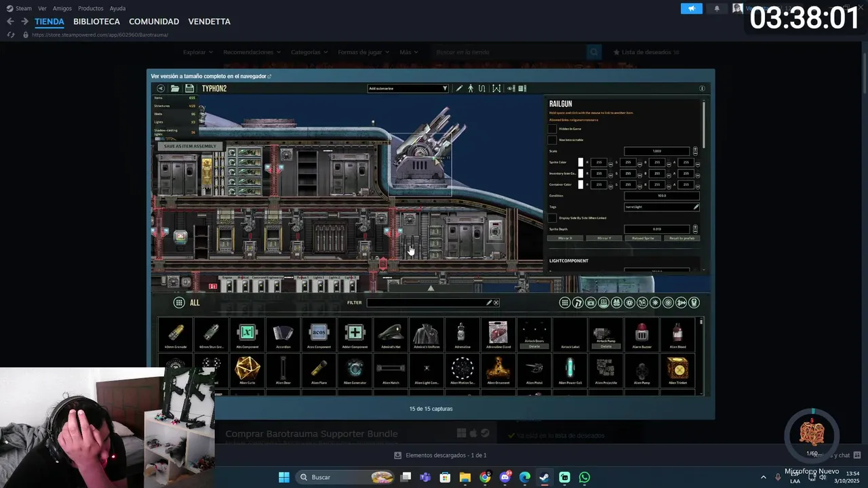Click the Reload Sprite button
This screenshot has height=488, width=868.
tap(643, 238)
